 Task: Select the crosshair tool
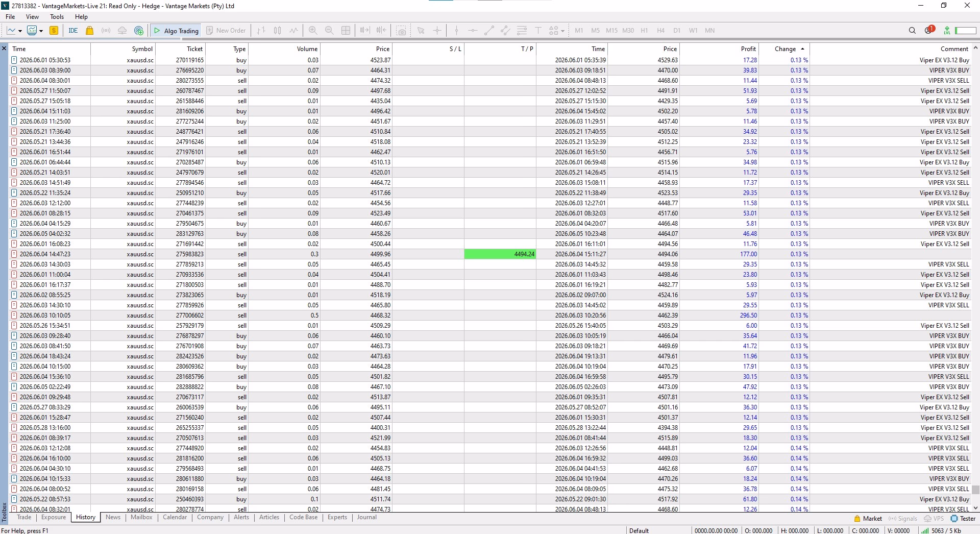(437, 31)
